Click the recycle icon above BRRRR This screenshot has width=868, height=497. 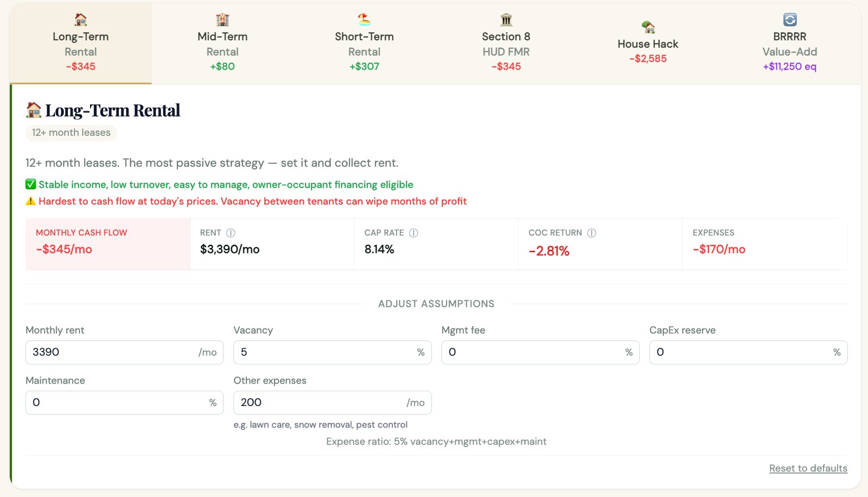click(x=789, y=19)
